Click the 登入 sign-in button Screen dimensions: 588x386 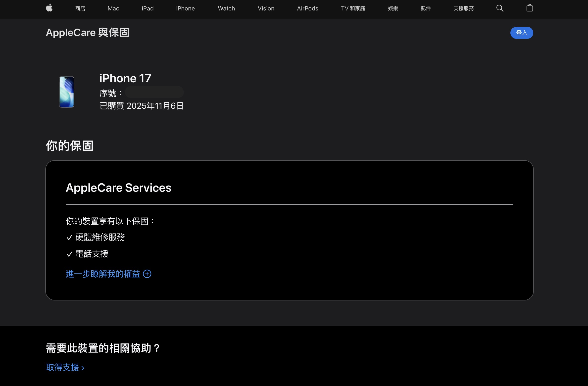(x=522, y=33)
